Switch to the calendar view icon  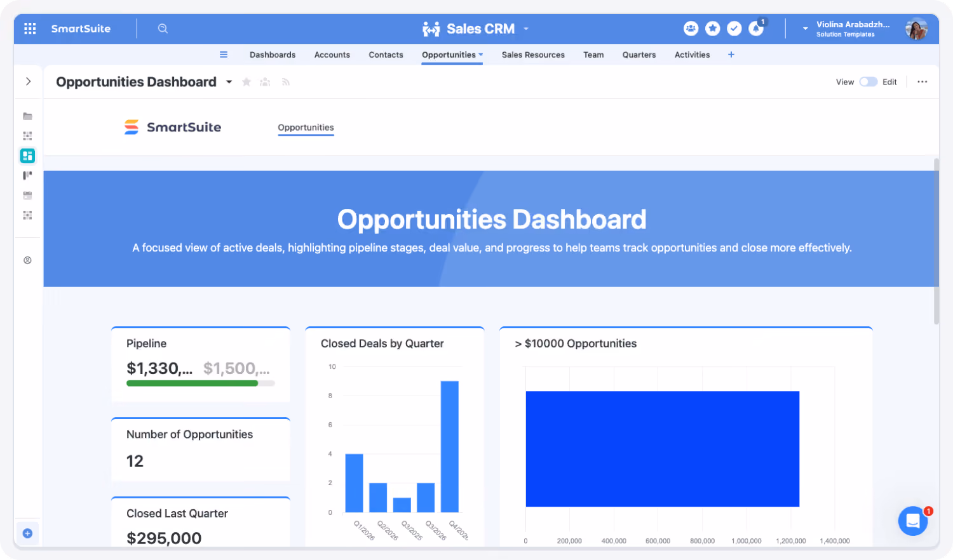27,196
